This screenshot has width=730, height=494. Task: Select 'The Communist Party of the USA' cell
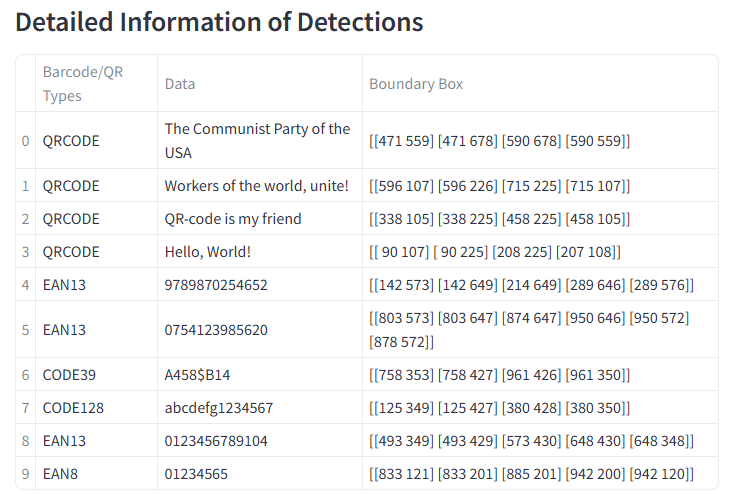pos(257,141)
